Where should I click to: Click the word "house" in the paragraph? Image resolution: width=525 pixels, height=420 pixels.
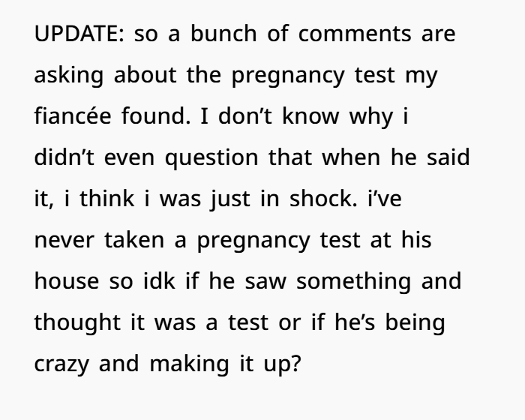pyautogui.click(x=66, y=283)
